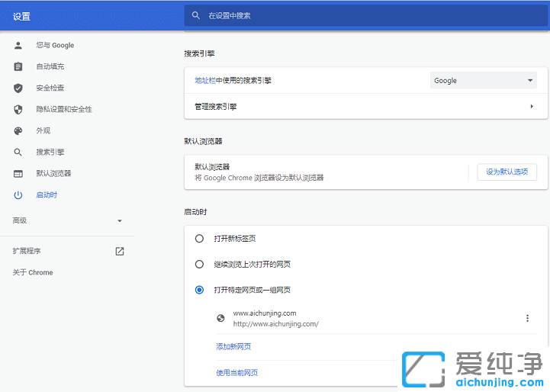Select the 打开新标签页 radio option

tap(199, 239)
